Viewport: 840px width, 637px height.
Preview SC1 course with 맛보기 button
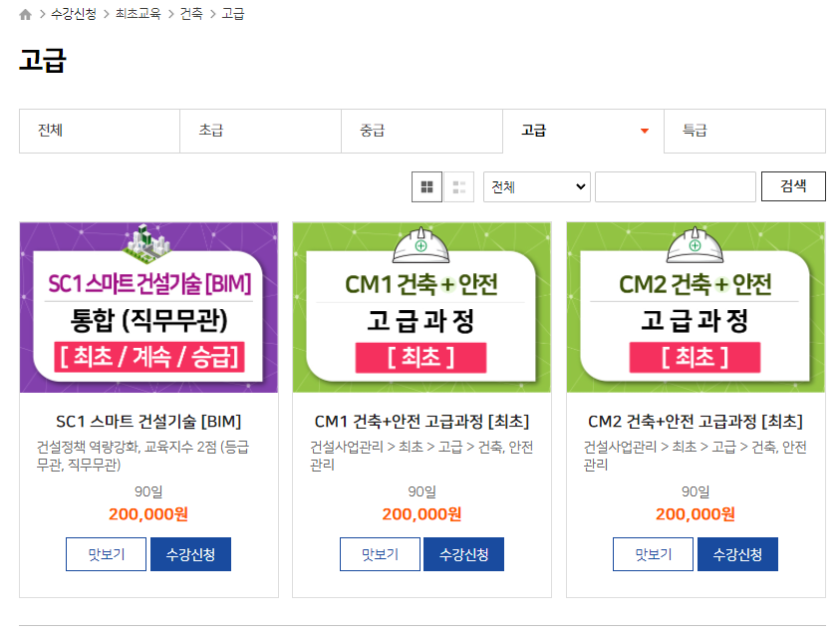(106, 554)
